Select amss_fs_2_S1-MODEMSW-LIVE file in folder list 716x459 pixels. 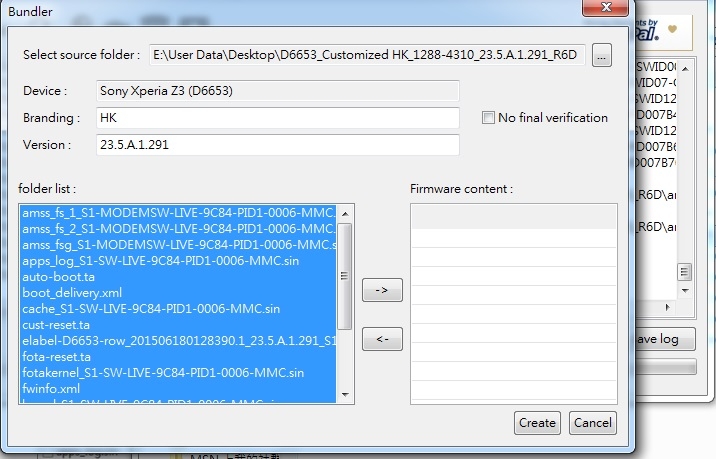click(x=178, y=229)
